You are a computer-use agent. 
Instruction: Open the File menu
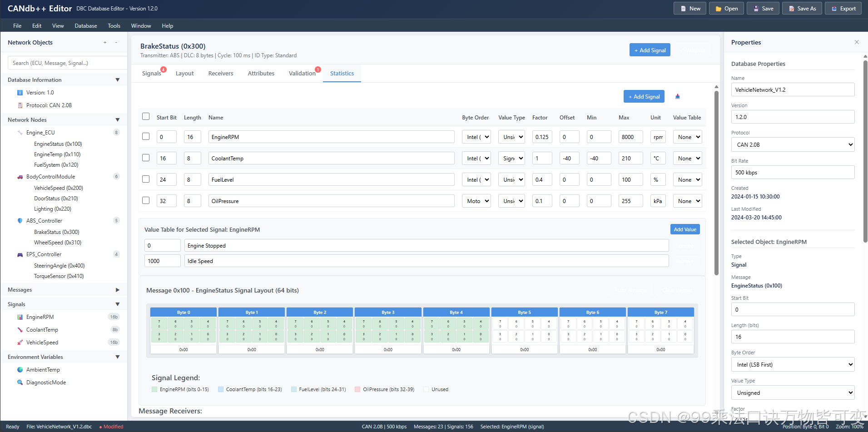click(17, 26)
